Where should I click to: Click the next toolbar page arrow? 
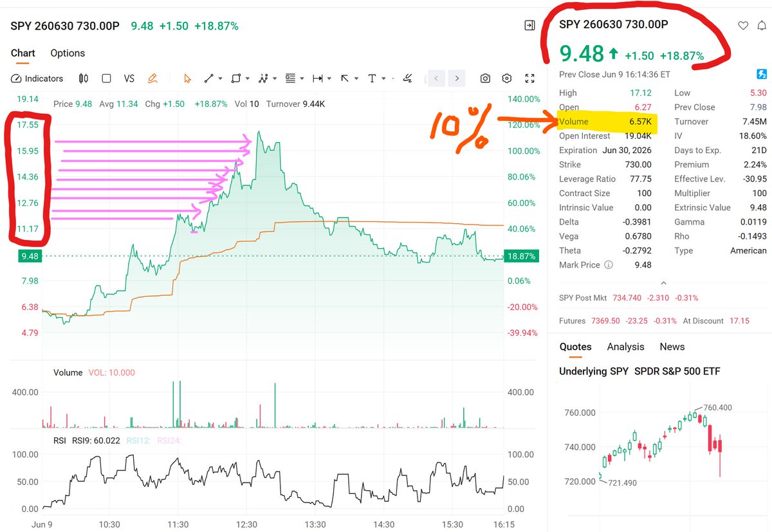[x=457, y=78]
